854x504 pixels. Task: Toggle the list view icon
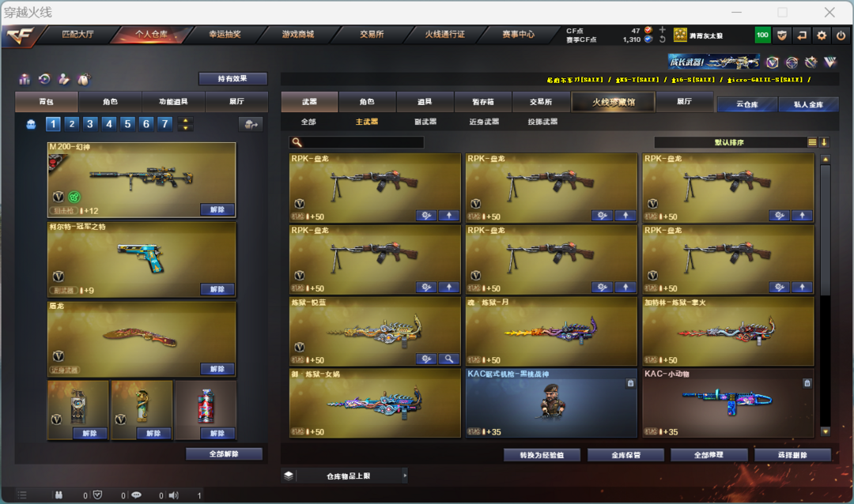[x=812, y=142]
